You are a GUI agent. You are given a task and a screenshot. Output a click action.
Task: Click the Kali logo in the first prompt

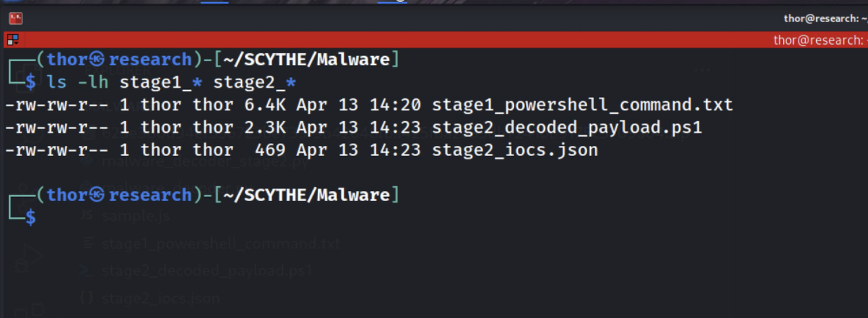pos(97,59)
